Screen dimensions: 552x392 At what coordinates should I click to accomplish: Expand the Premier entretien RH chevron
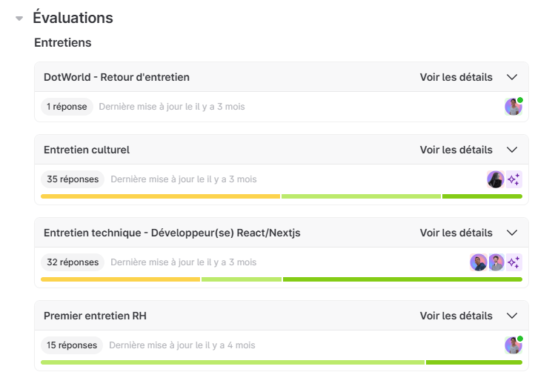tap(511, 316)
